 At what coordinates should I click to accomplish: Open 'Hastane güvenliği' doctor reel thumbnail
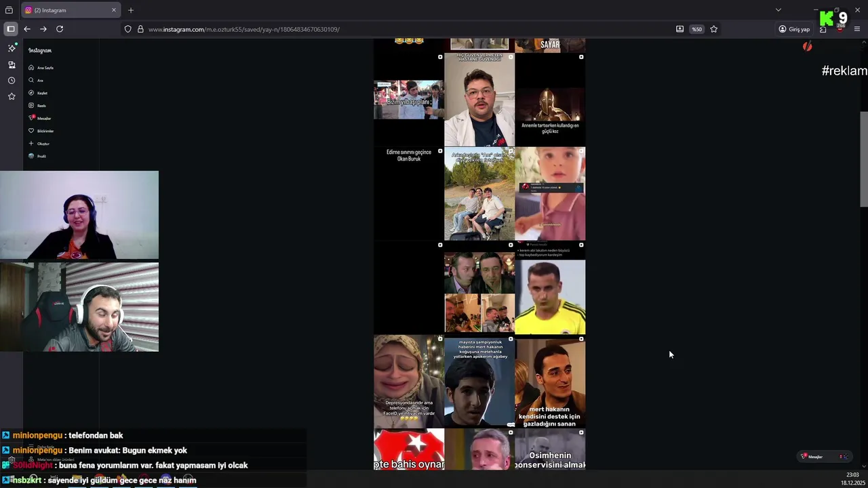pos(479,100)
